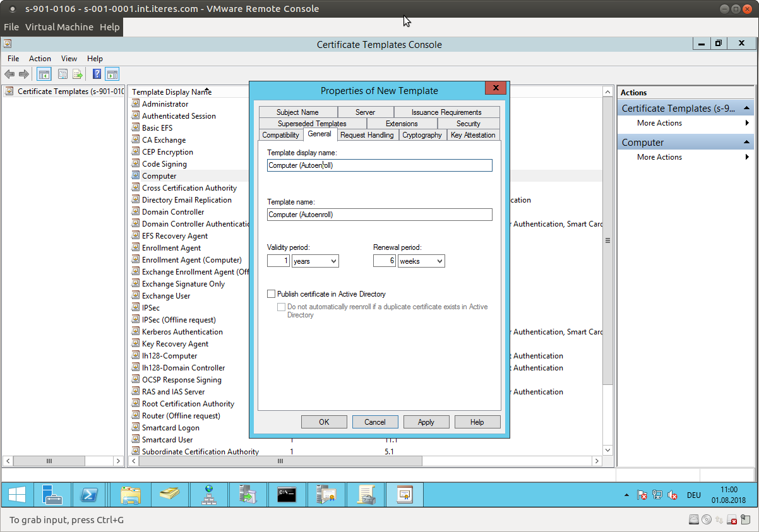Viewport: 759px width, 532px height.
Task: Open VMware Virtual Machine menu
Action: (59, 27)
